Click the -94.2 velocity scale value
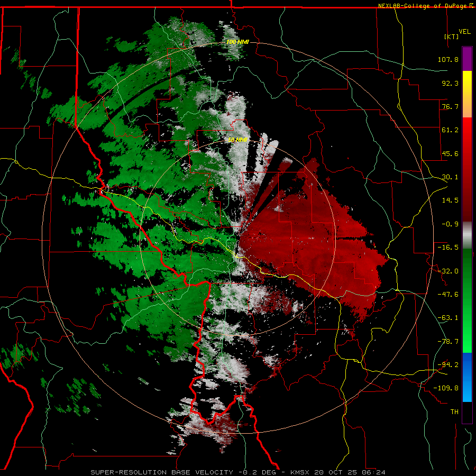 [x=448, y=365]
